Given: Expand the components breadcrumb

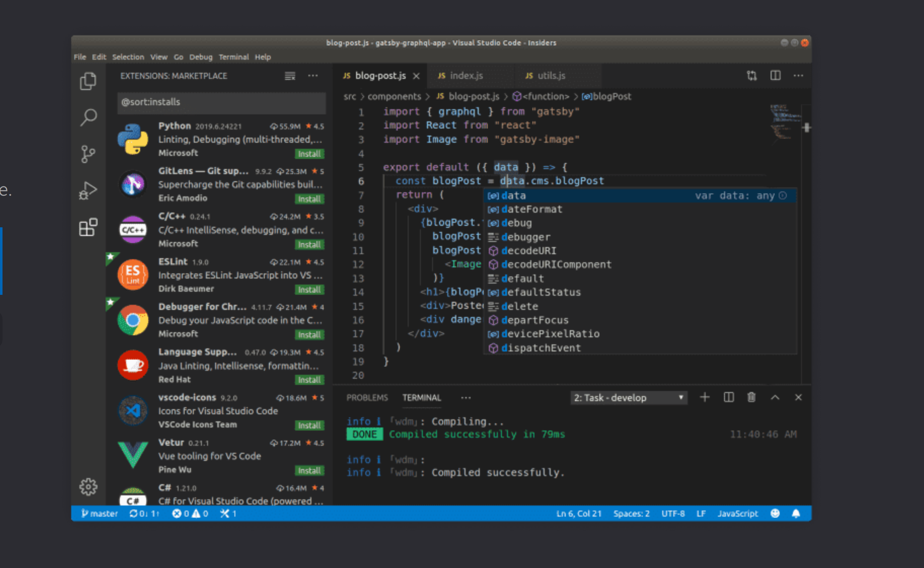Looking at the screenshot, I should pos(394,96).
